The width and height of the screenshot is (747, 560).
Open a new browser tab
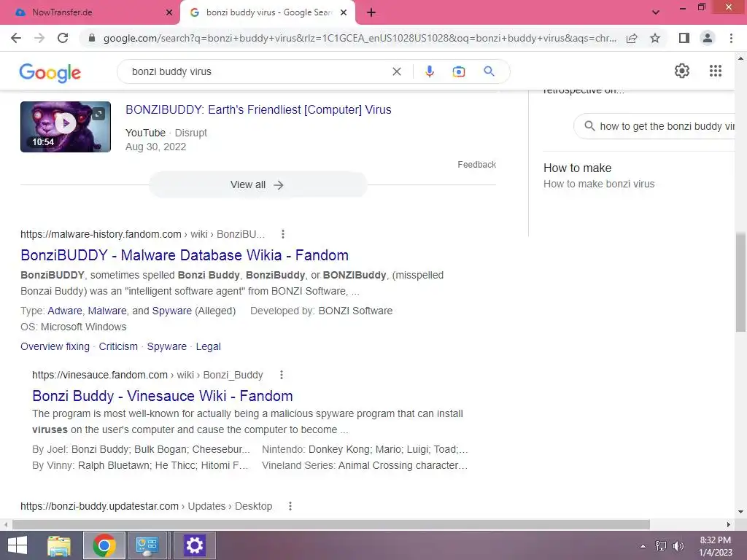(x=371, y=13)
